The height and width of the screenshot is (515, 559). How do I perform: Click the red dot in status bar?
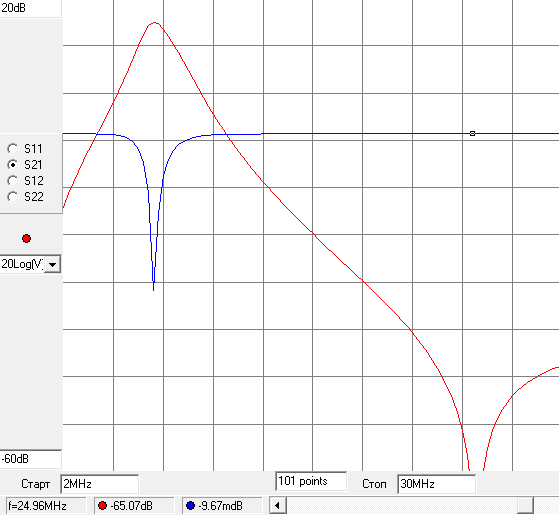coord(103,505)
